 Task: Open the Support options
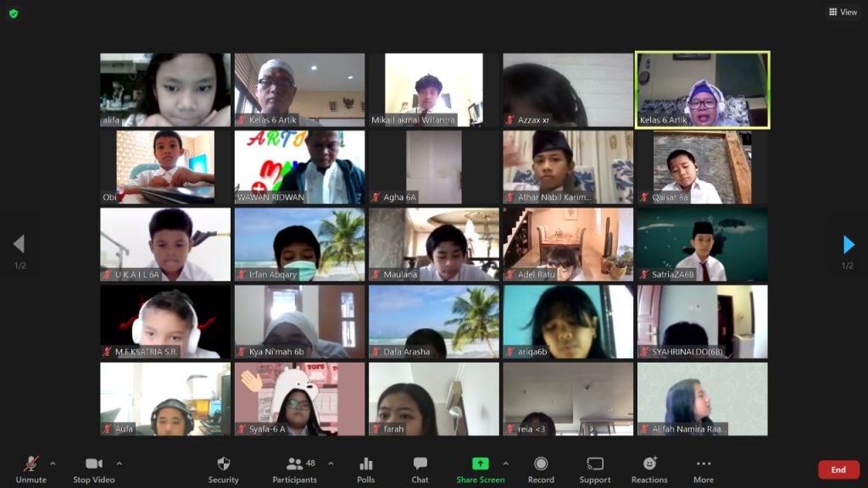pyautogui.click(x=594, y=469)
